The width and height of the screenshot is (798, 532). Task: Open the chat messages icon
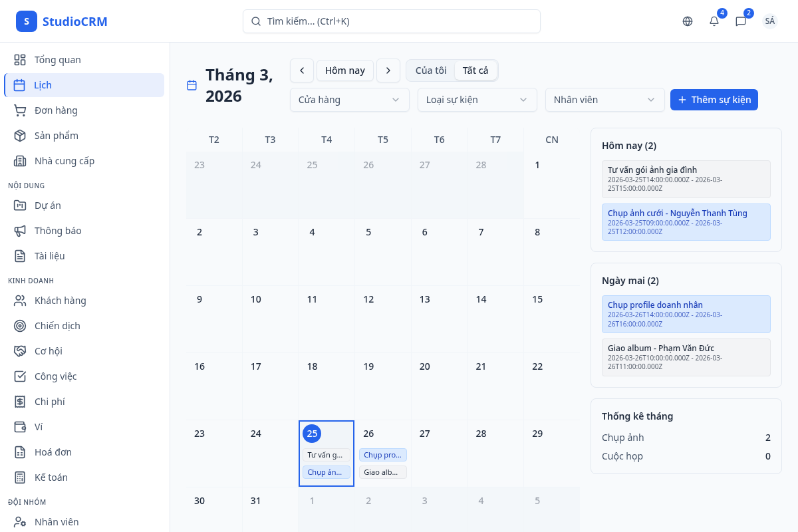point(741,21)
